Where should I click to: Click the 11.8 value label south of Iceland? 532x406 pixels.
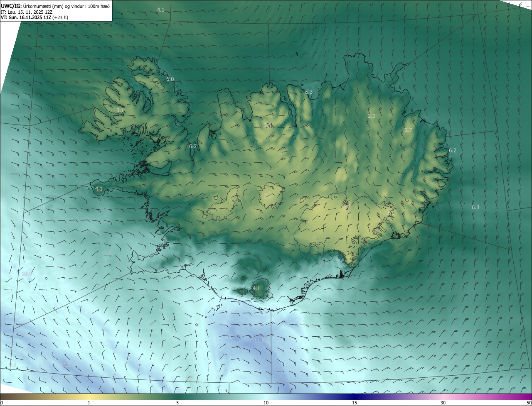click(259, 340)
